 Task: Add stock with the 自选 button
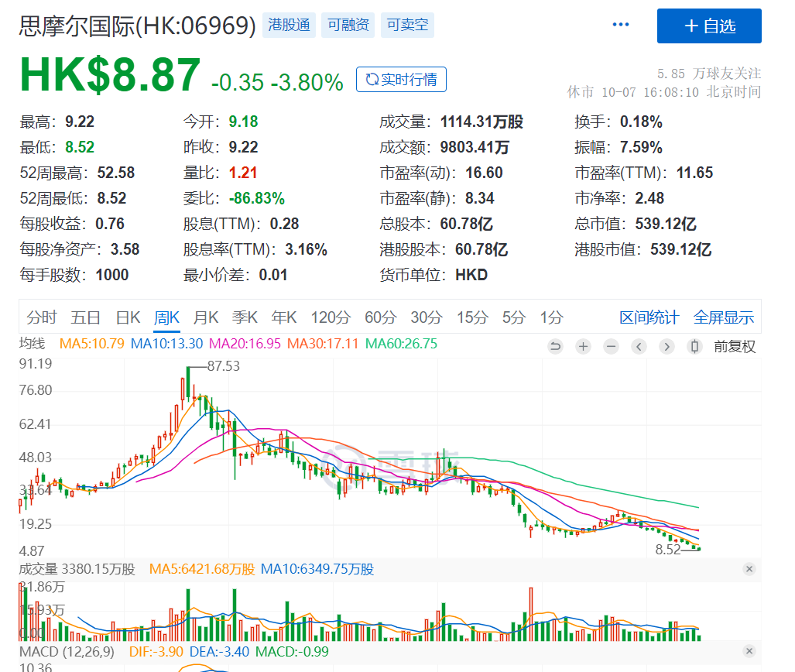coord(709,26)
